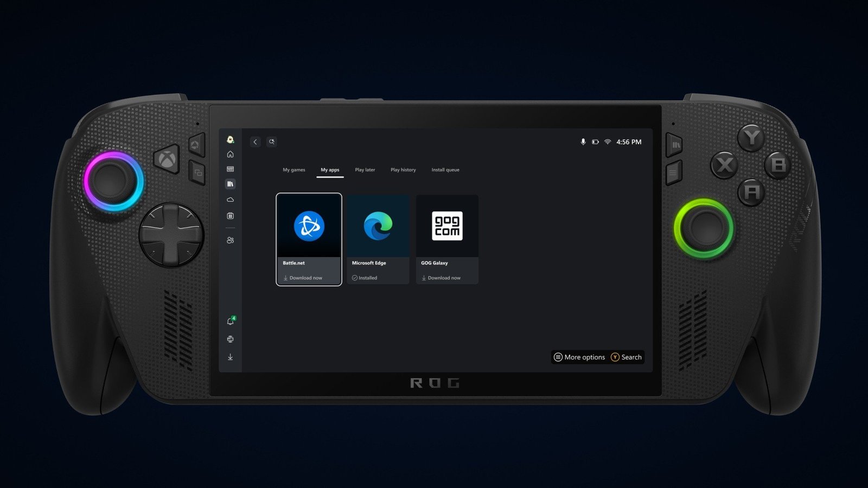Click the profile avatar at top of sidebar
868x488 pixels.
(x=230, y=139)
